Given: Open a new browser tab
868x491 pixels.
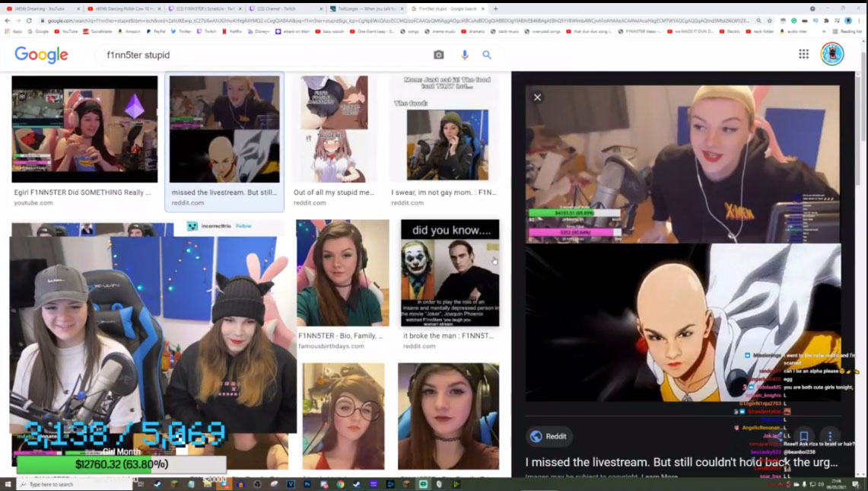Looking at the screenshot, I should (495, 9).
